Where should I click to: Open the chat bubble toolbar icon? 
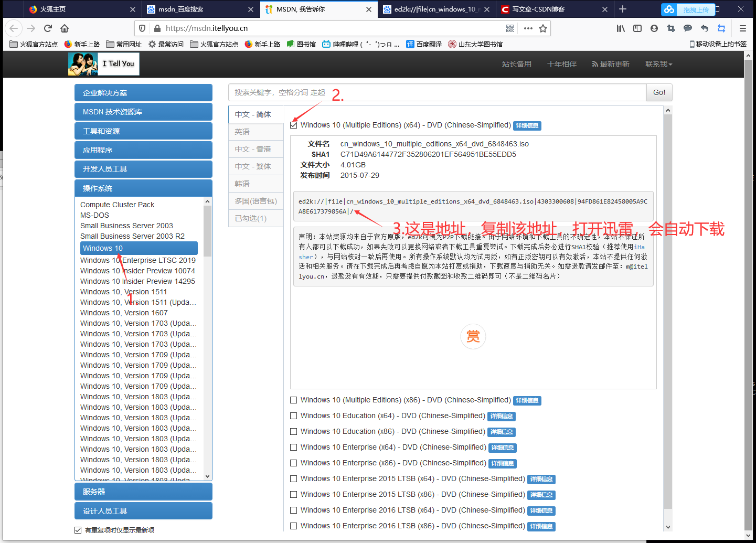688,28
